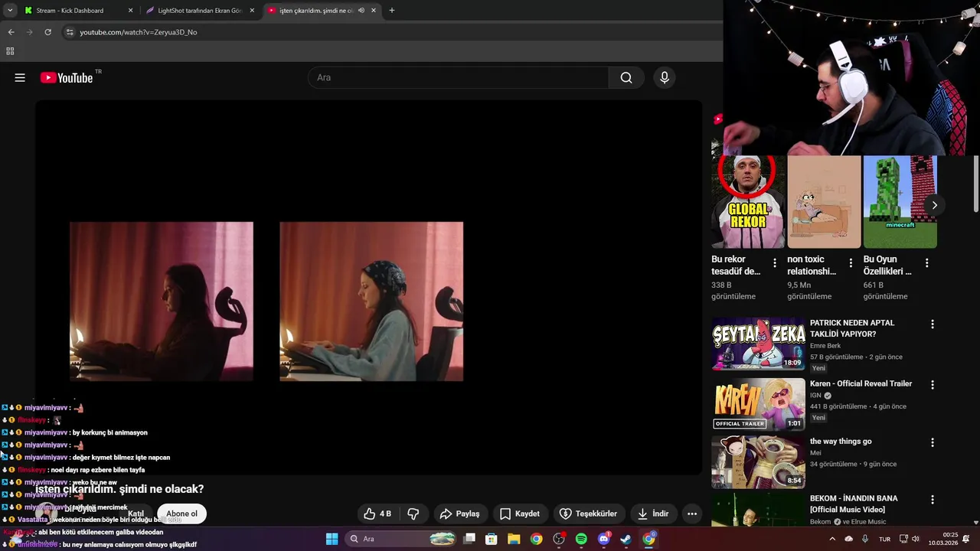980x551 pixels.
Task: Open Steam from the taskbar
Action: (626, 539)
